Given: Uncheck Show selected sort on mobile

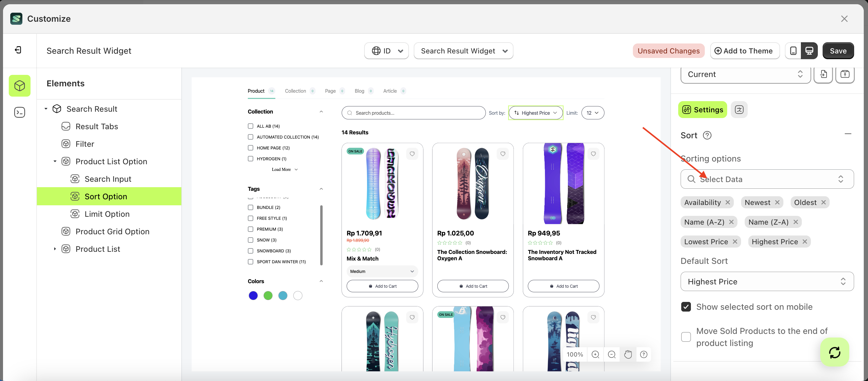Looking at the screenshot, I should coord(686,307).
